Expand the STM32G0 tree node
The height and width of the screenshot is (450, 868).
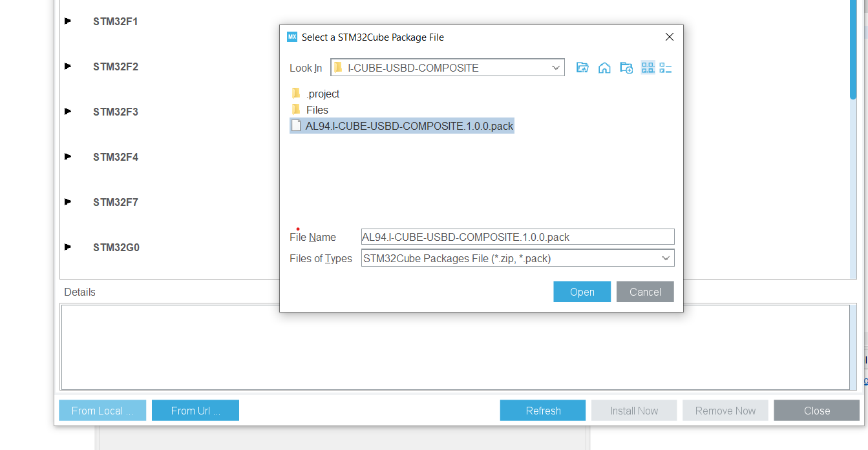point(68,247)
